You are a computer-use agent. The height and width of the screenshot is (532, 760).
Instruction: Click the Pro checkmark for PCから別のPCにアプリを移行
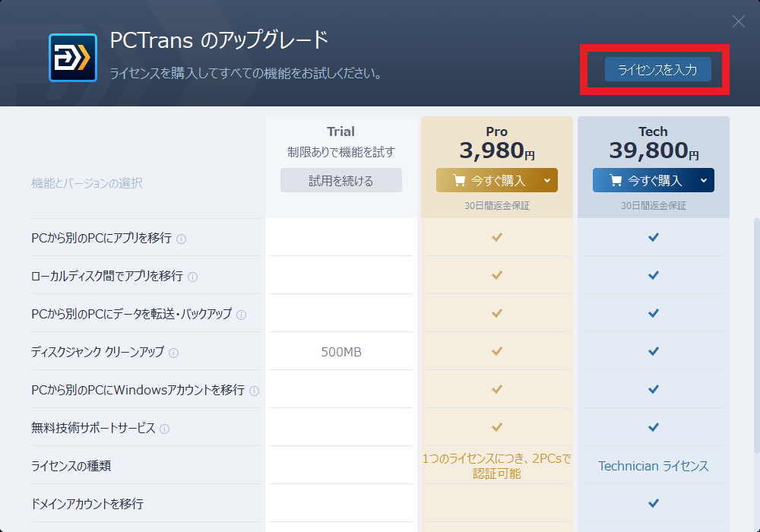[x=497, y=237]
